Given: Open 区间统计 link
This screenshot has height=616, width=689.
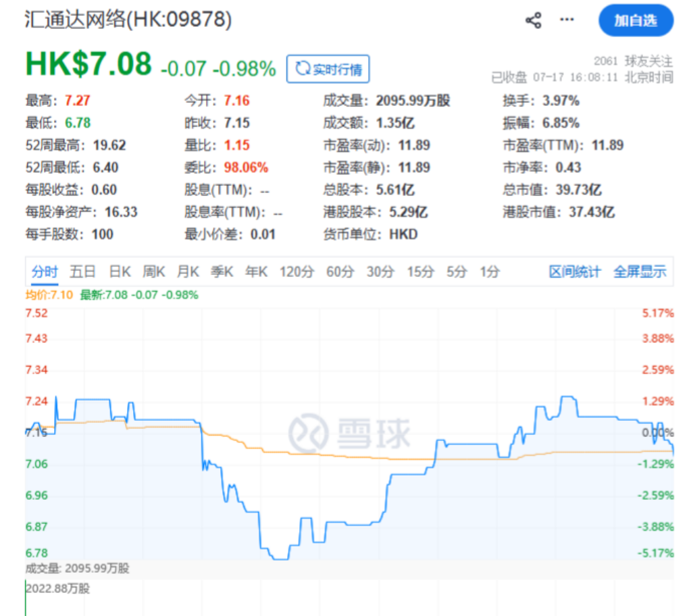Looking at the screenshot, I should coord(575,272).
